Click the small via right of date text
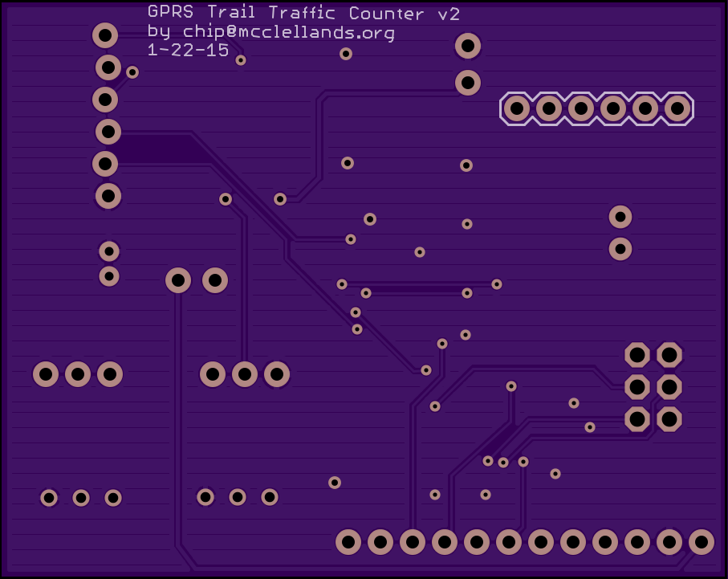The height and width of the screenshot is (579, 728). (241, 60)
